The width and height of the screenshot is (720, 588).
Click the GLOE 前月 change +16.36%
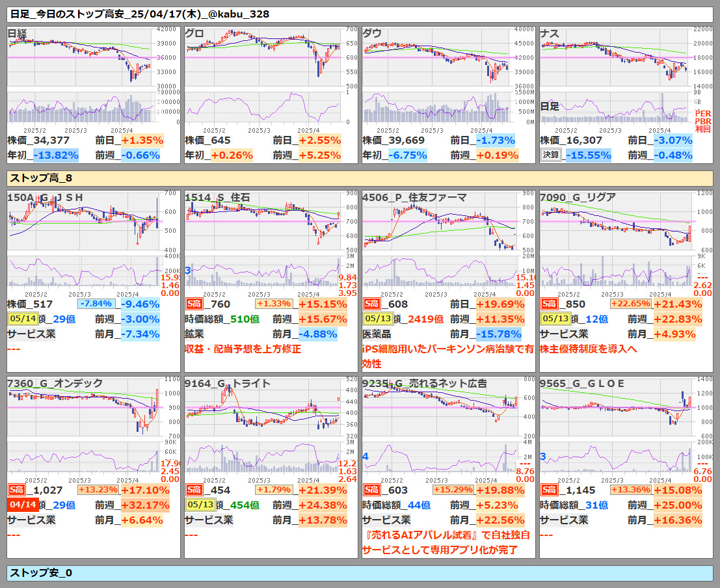coord(678,520)
